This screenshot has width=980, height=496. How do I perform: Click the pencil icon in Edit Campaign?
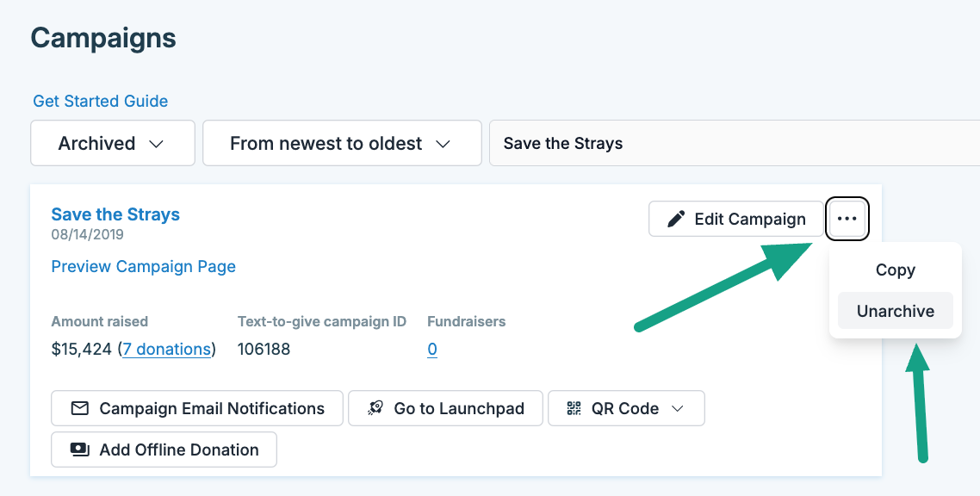point(677,220)
